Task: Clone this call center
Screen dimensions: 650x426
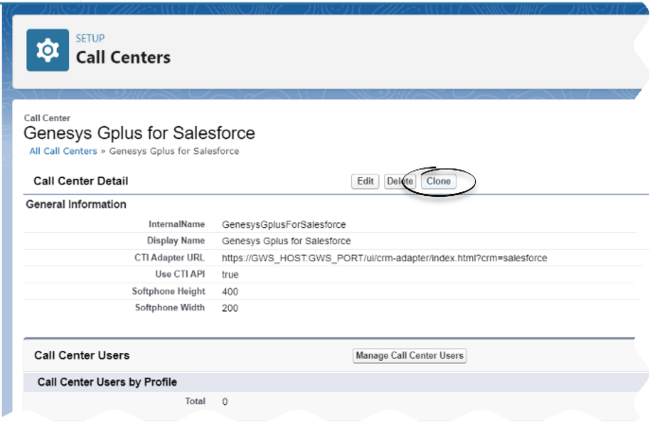Action: (438, 181)
